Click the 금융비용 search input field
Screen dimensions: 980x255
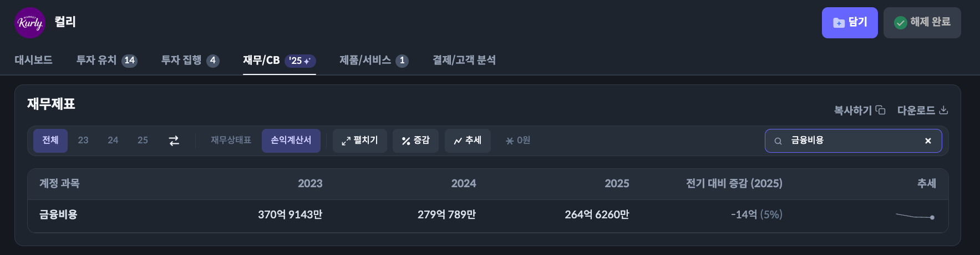(x=849, y=141)
